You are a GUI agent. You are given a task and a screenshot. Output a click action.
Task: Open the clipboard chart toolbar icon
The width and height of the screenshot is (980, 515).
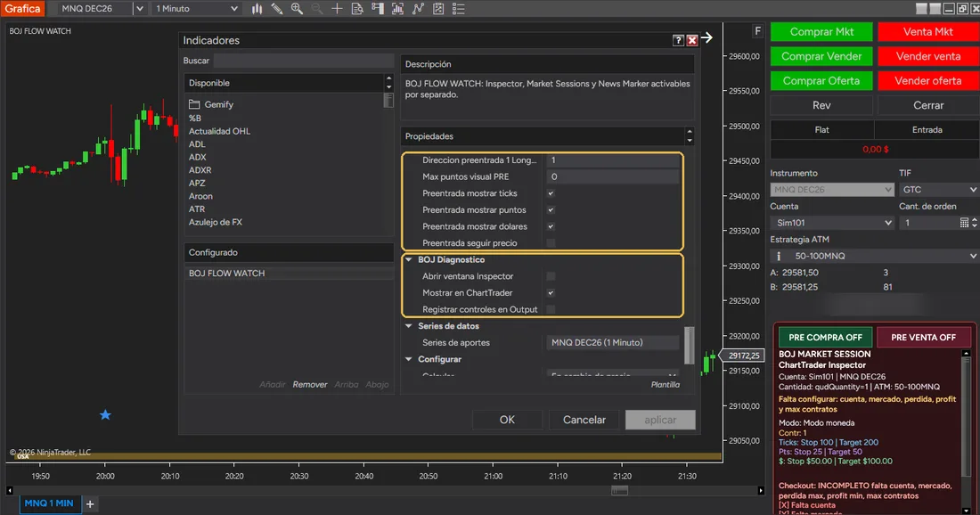click(438, 9)
